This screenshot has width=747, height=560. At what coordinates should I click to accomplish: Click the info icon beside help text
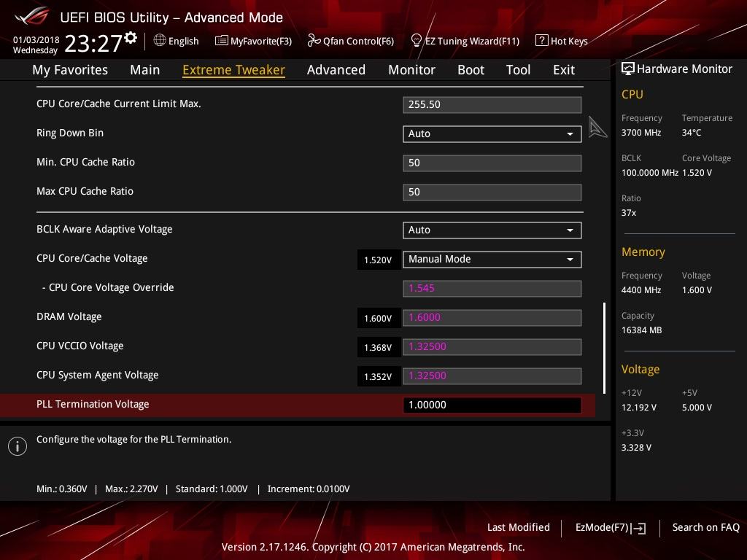18,446
